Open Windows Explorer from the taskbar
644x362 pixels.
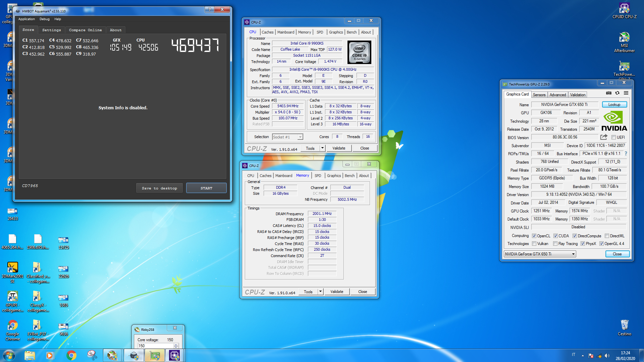pos(30,355)
